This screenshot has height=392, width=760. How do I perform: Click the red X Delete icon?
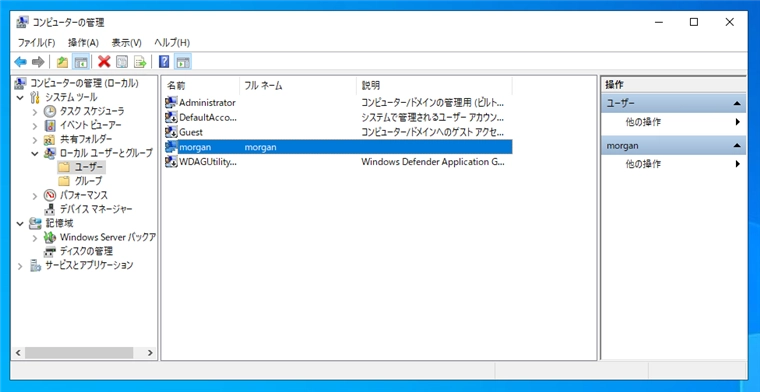[x=104, y=62]
